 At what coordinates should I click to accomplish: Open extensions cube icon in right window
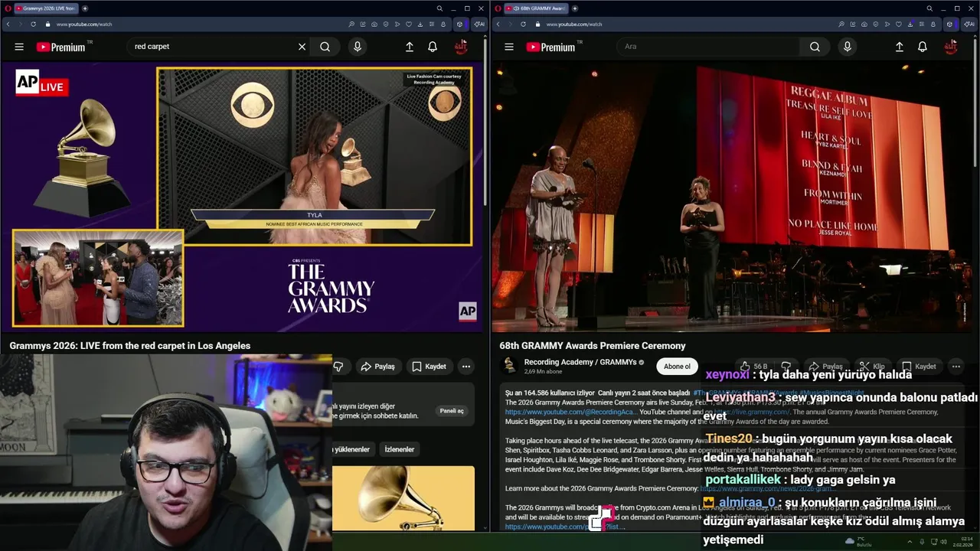click(949, 24)
